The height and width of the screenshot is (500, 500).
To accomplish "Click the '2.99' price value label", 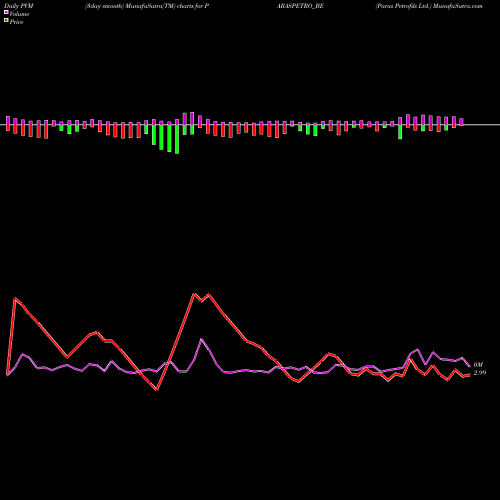I will pos(480,373).
